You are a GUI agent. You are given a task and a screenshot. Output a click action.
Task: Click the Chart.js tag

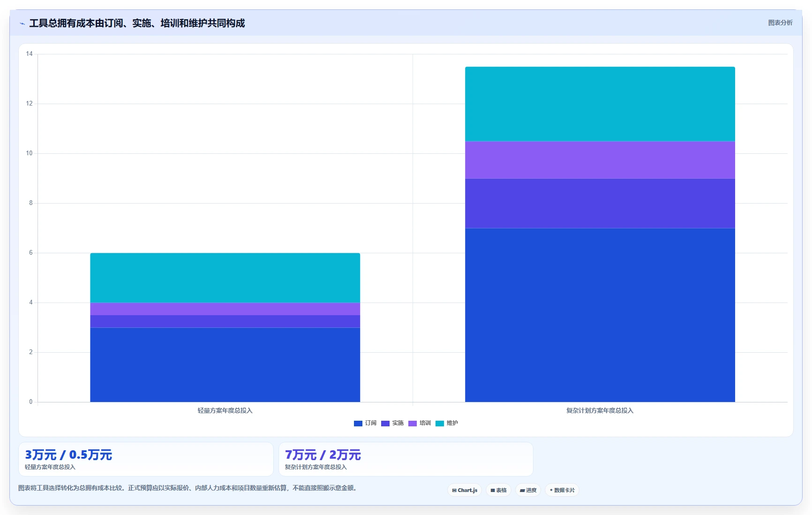click(465, 490)
